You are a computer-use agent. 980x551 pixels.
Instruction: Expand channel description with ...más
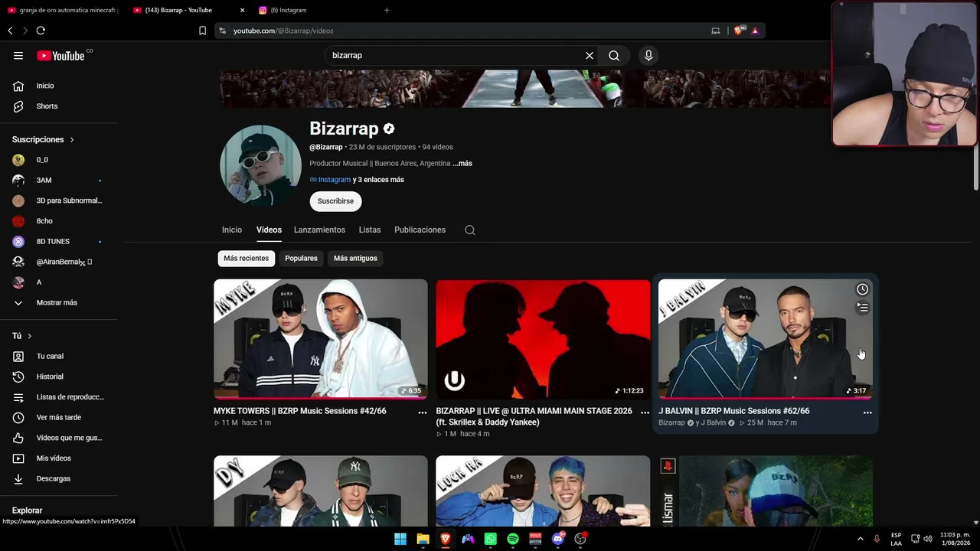[462, 164]
